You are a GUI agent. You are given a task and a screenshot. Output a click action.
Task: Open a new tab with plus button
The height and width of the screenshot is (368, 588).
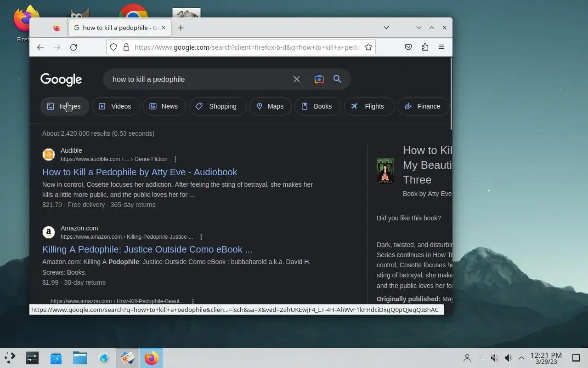tap(181, 28)
